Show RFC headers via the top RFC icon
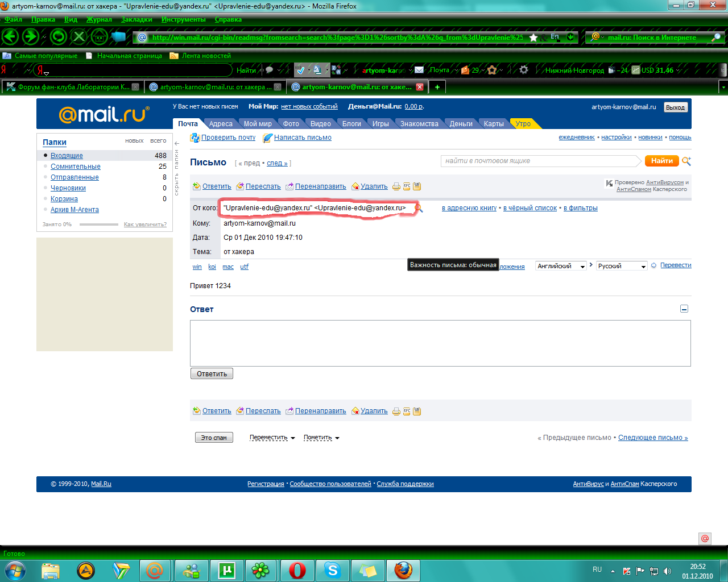This screenshot has height=582, width=728. [x=407, y=186]
